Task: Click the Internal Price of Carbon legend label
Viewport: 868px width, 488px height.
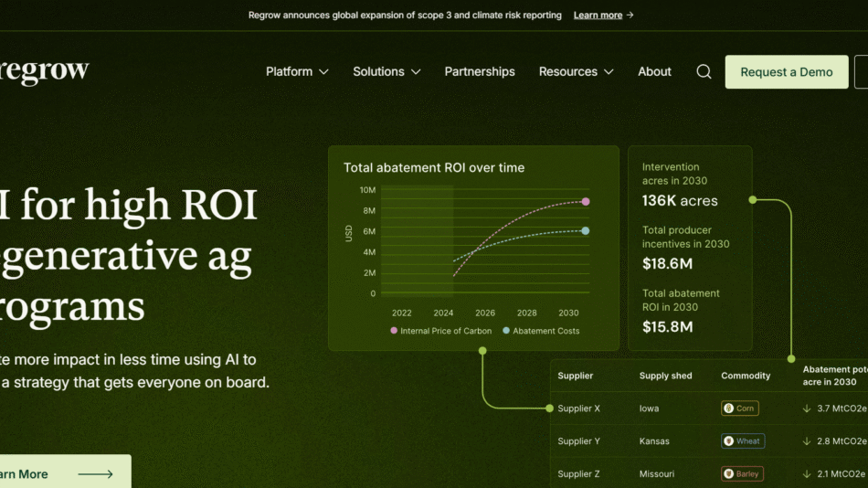Action: coord(446,331)
